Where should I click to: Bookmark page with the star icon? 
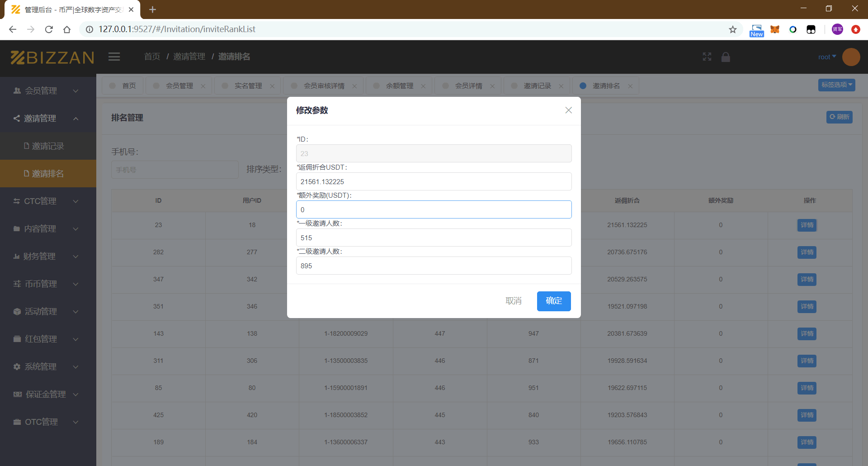[x=732, y=29]
